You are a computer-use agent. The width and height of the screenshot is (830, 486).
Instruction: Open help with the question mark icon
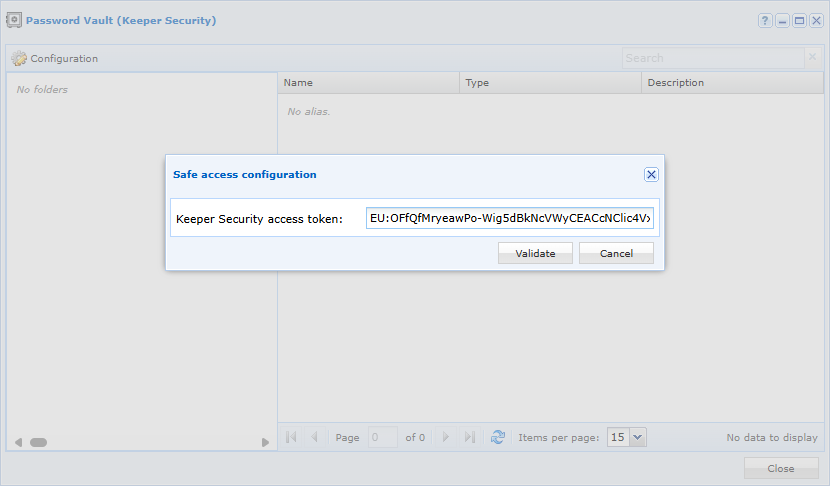coord(765,21)
